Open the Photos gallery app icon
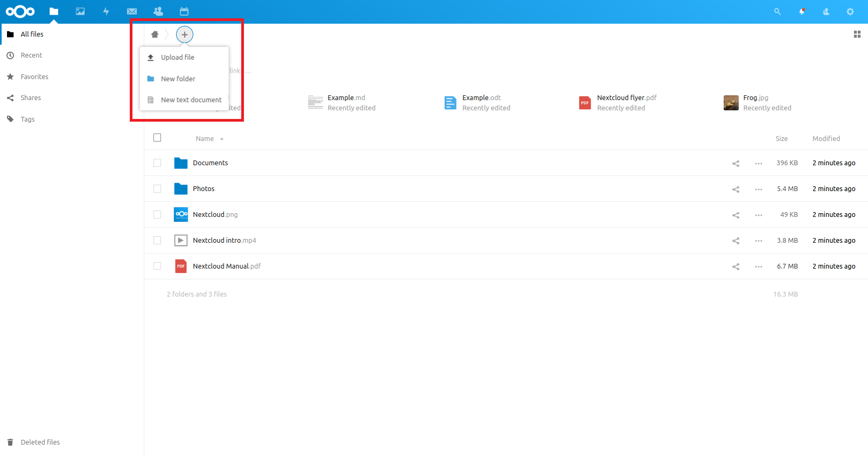Image resolution: width=868 pixels, height=457 pixels. point(80,11)
